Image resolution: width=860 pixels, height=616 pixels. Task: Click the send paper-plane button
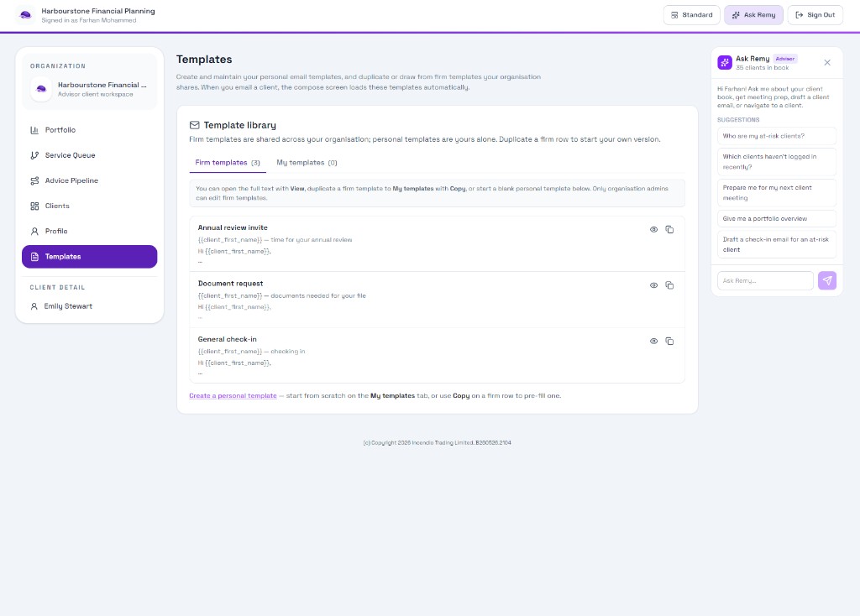point(827,280)
